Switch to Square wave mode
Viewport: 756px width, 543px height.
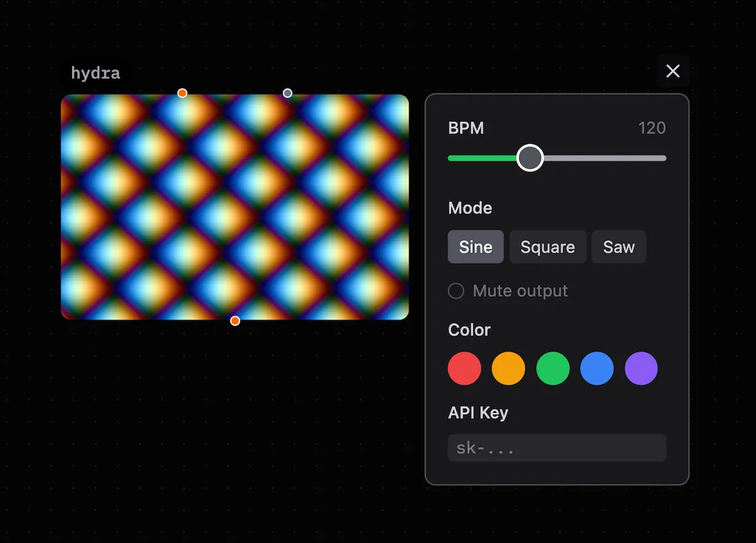pyautogui.click(x=548, y=246)
